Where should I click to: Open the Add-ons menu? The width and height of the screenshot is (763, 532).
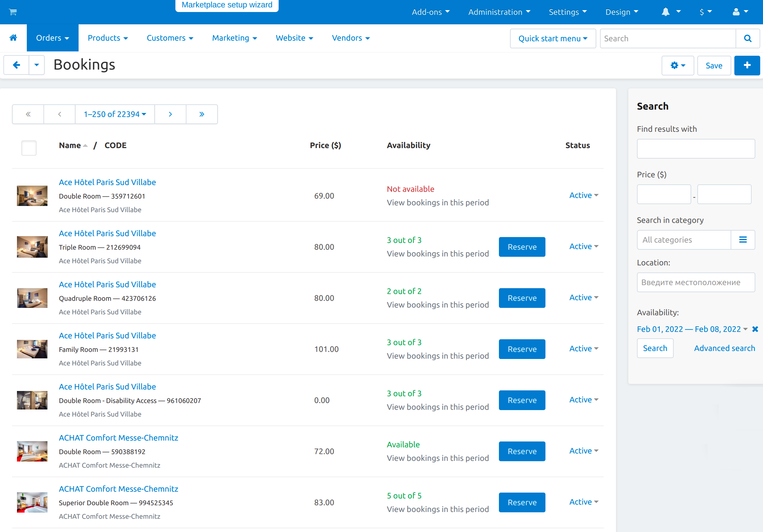[431, 12]
